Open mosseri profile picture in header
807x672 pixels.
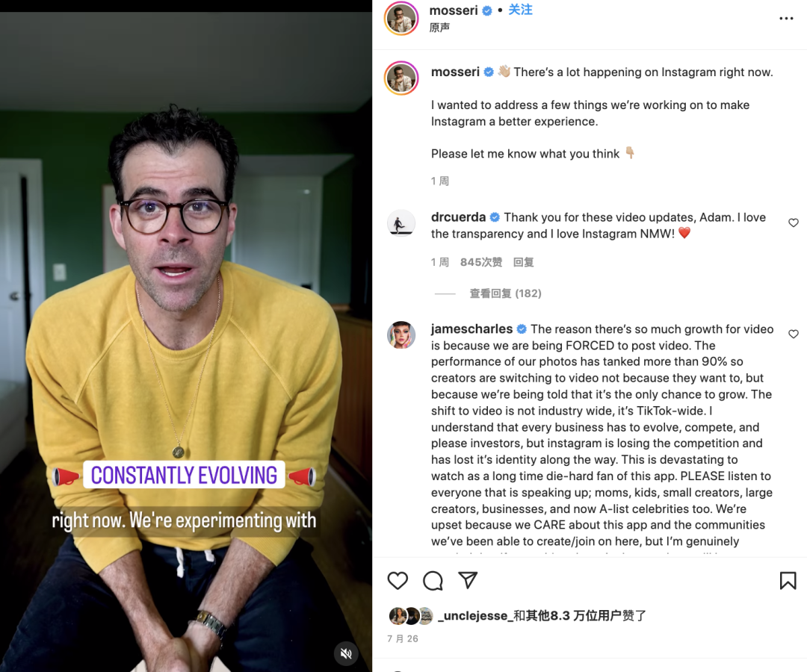point(401,19)
